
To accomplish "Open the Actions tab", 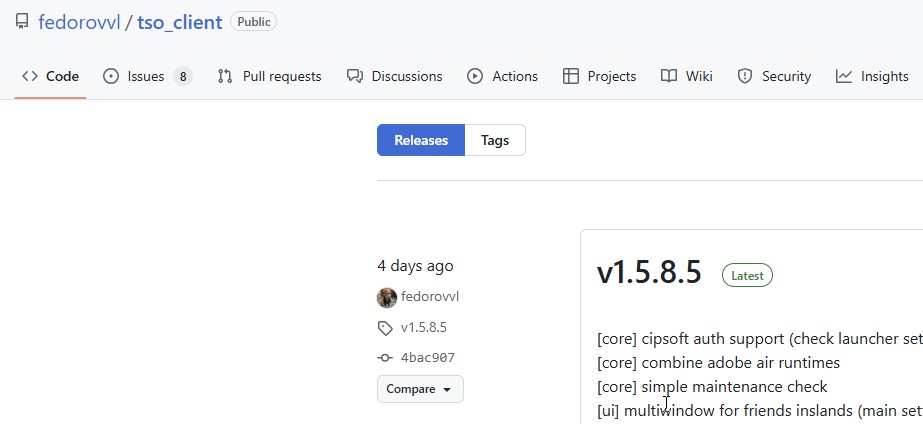I will tap(502, 76).
